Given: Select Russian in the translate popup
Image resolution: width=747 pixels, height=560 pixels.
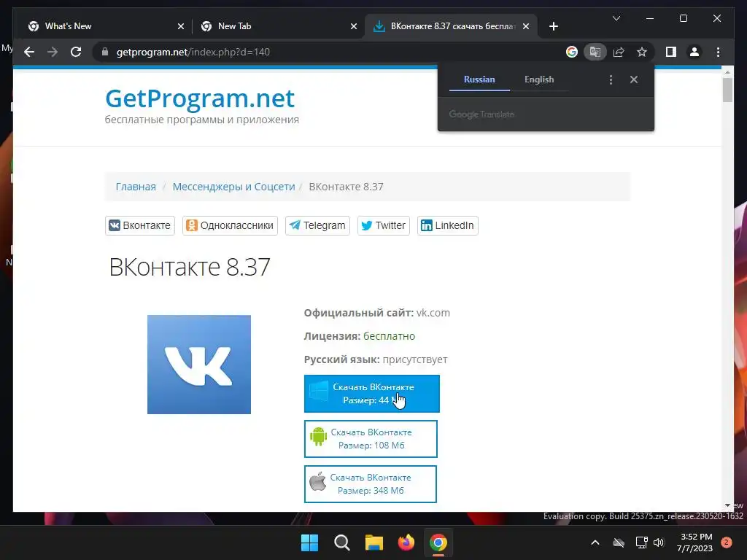Looking at the screenshot, I should (479, 79).
